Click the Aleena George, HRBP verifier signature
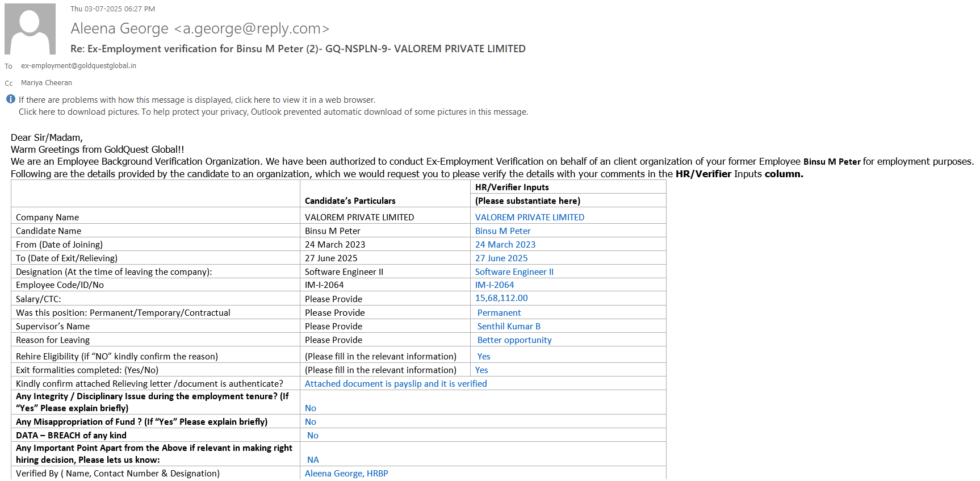Viewport: 980px width, 481px height. tap(346, 474)
